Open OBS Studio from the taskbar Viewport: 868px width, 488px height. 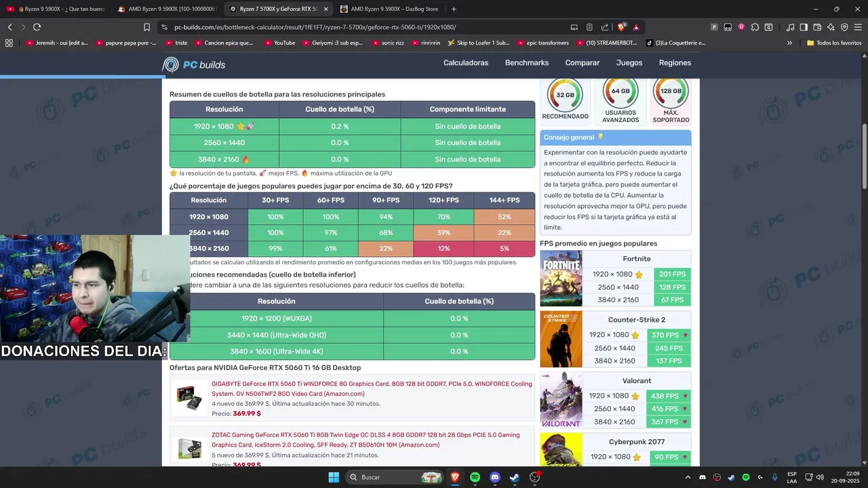(535, 477)
